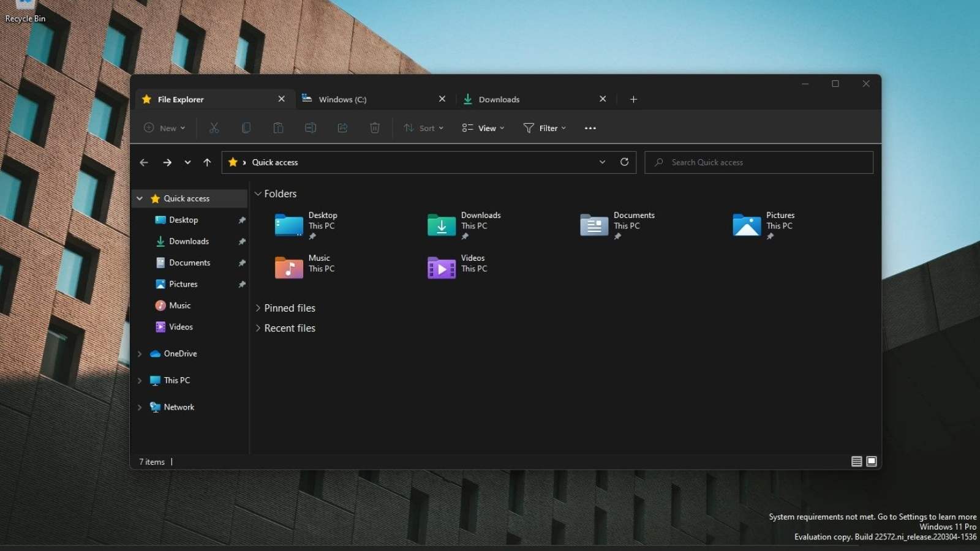Switch to large thumbnails view
Image resolution: width=980 pixels, height=551 pixels.
871,461
